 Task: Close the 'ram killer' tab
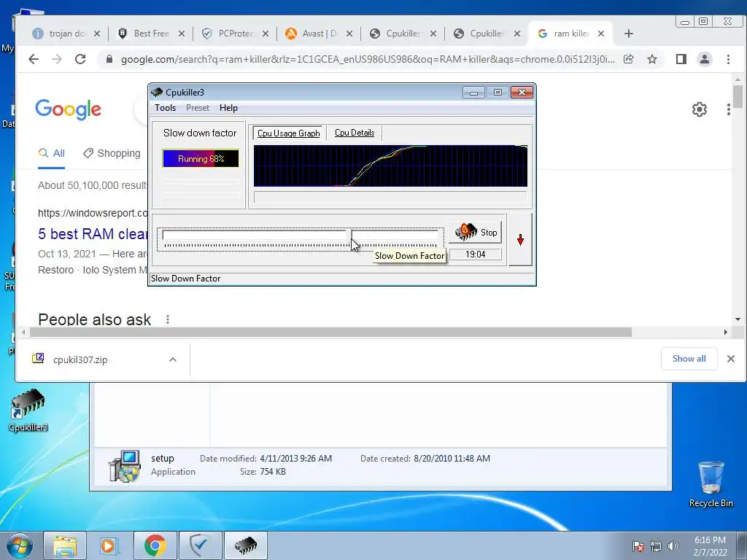[601, 34]
